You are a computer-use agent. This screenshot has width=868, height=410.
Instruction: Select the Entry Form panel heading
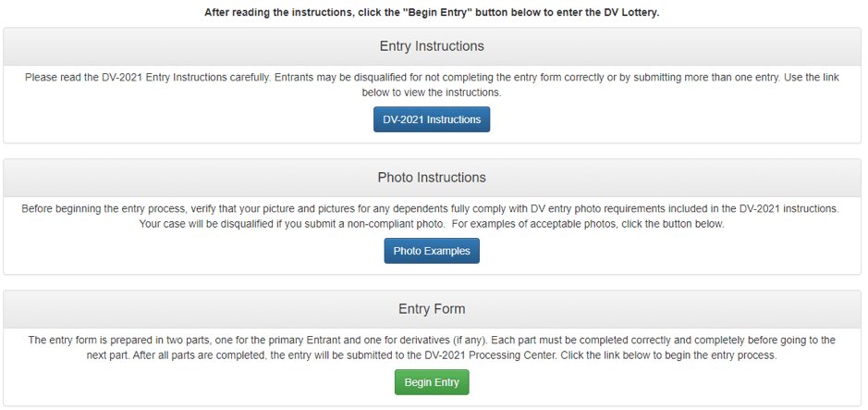click(432, 308)
